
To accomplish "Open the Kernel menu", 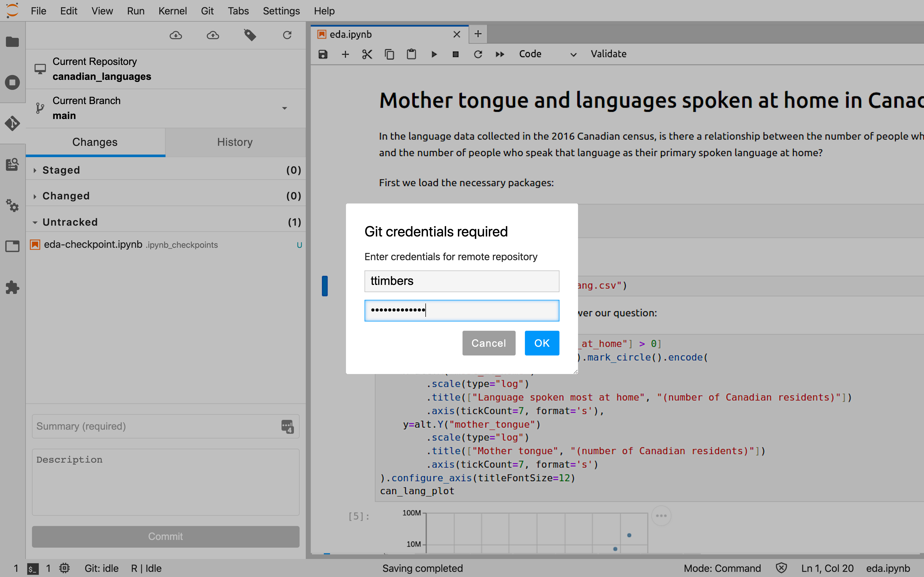I will (172, 11).
